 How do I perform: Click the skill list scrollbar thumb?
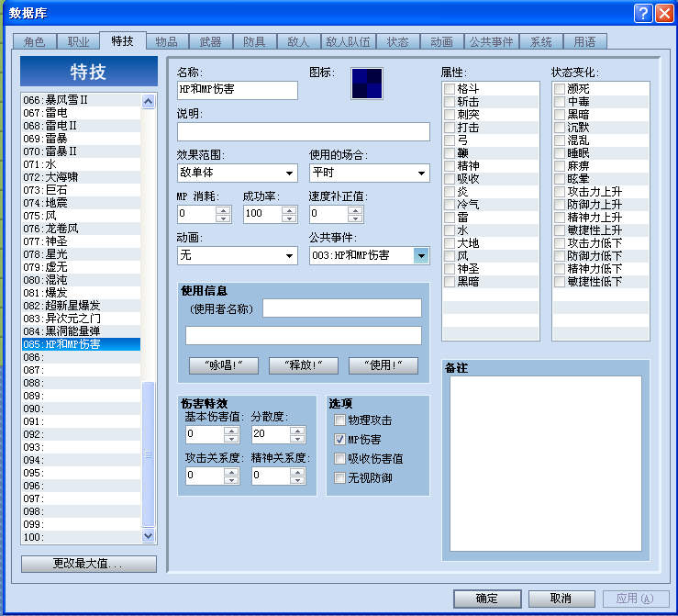148,454
